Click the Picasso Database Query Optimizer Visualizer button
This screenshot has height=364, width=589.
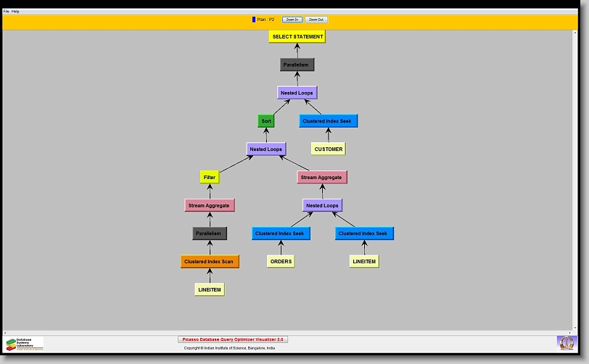(x=233, y=339)
